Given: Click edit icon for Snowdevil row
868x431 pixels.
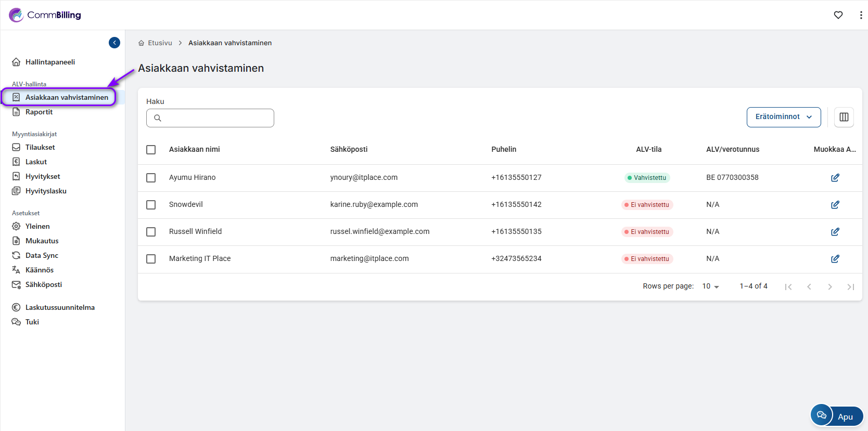Looking at the screenshot, I should [x=835, y=205].
